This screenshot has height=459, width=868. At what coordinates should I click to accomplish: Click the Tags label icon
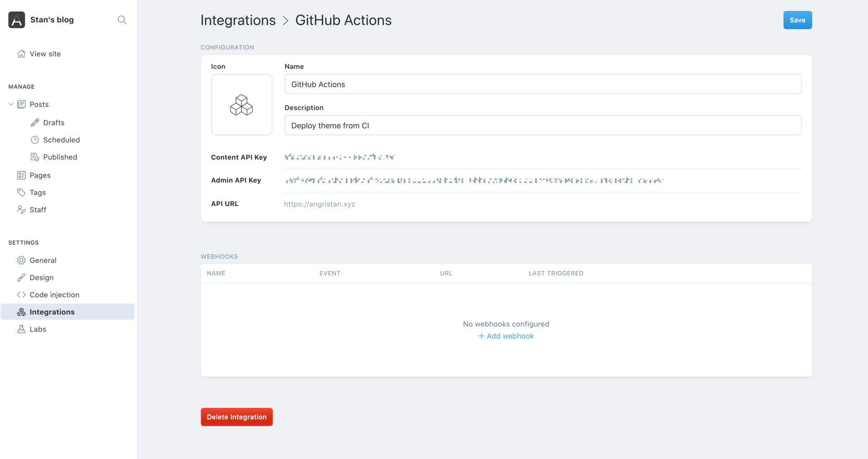coord(21,192)
